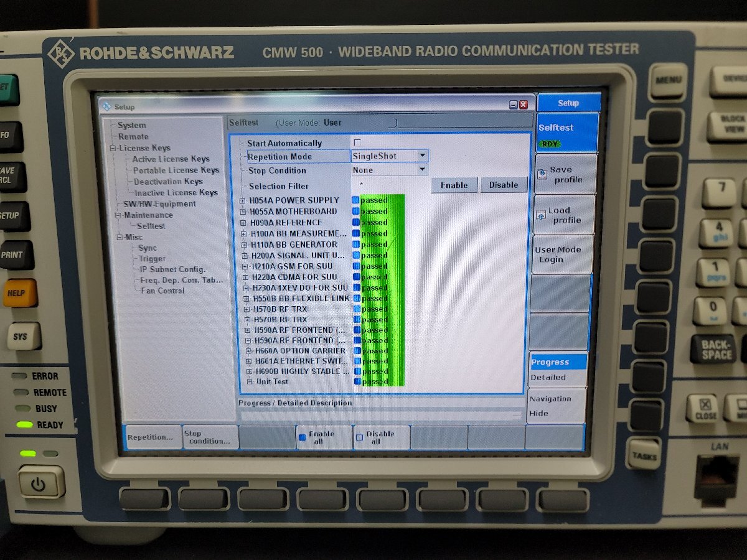Open Trigger under Misc
This screenshot has height=560, width=747.
[x=152, y=258]
